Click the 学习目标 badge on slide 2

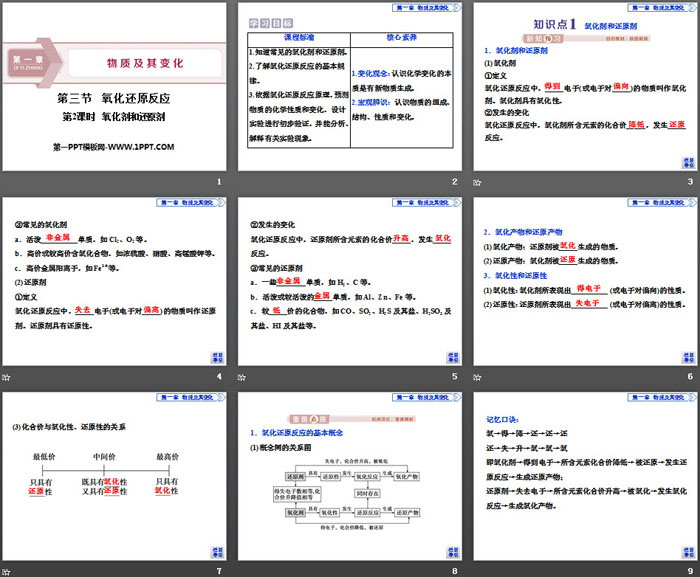[271, 23]
